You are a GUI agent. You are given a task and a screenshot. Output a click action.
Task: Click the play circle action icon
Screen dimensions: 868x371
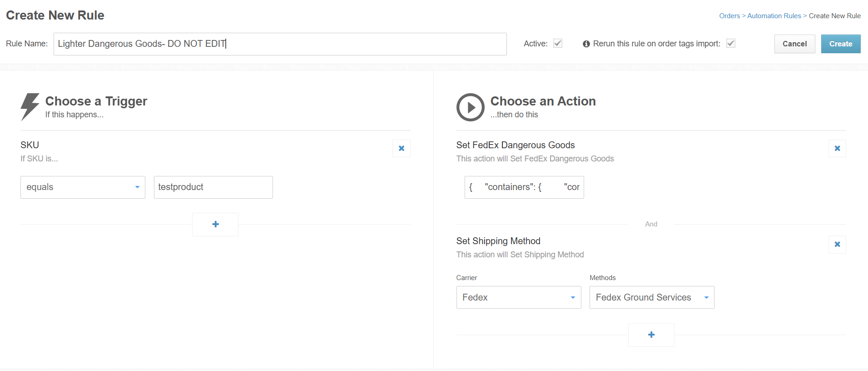tap(471, 107)
